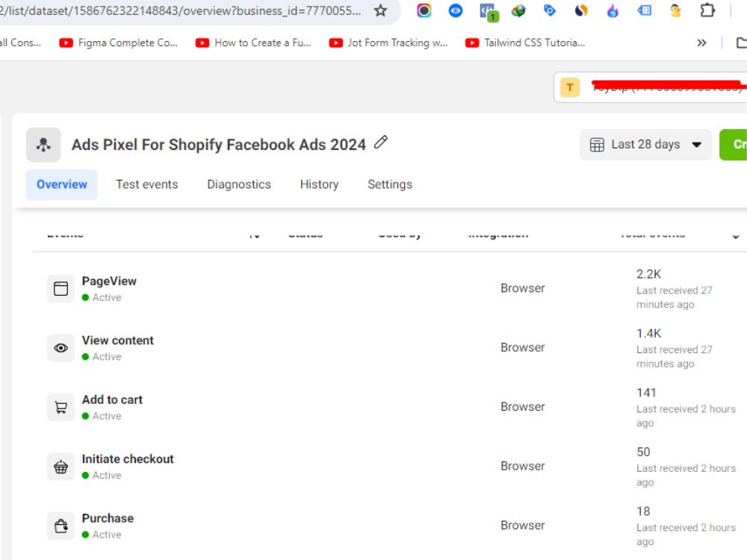
Task: Click the 141 total for Add to cart
Action: [646, 393]
